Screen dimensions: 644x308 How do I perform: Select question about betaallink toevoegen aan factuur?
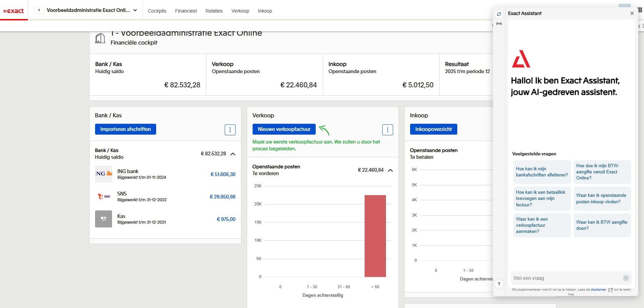(x=542, y=199)
